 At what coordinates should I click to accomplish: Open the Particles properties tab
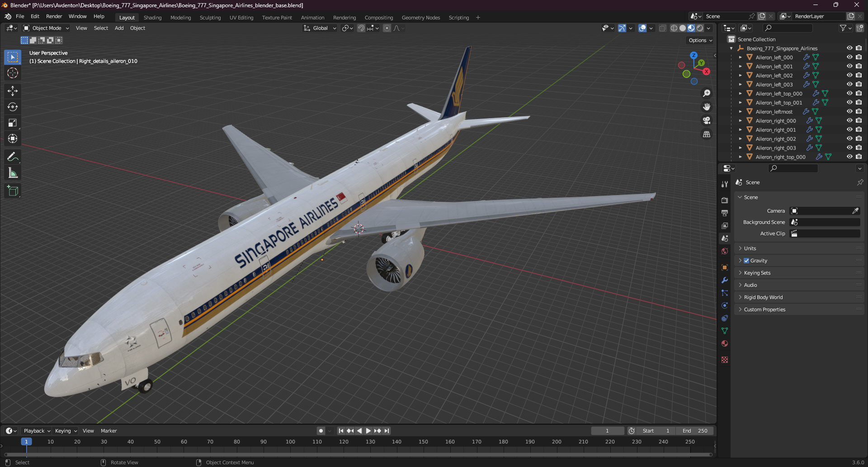(725, 293)
